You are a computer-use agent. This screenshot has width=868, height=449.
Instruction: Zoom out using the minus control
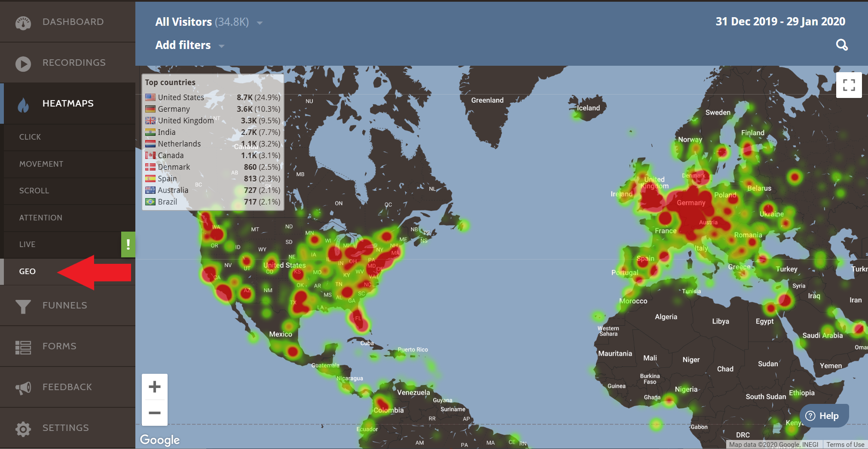tap(154, 413)
